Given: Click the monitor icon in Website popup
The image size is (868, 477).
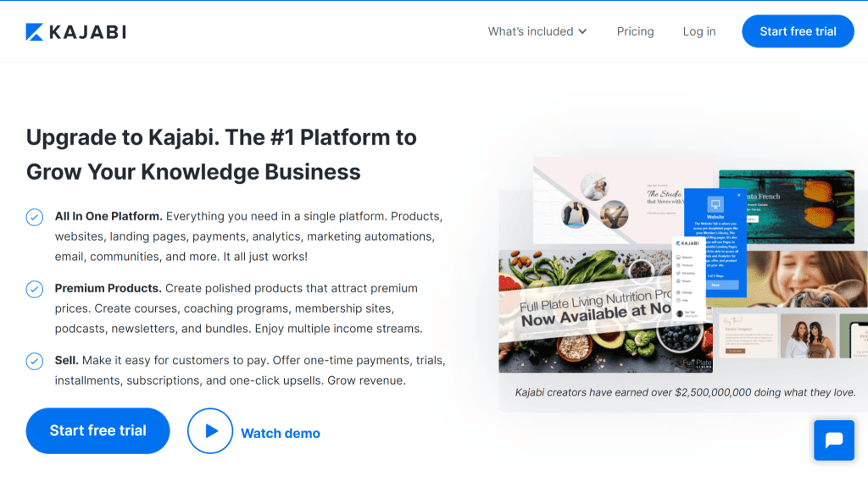Looking at the screenshot, I should (x=715, y=204).
